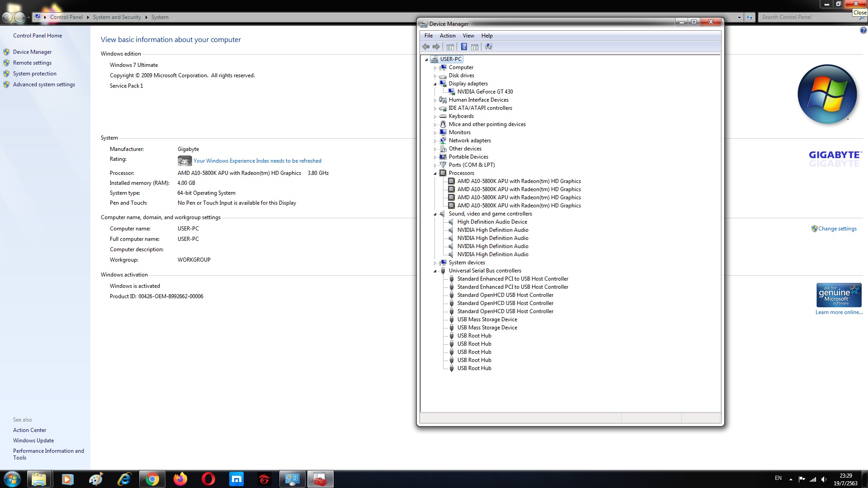Open Advanced system settings link
The image size is (868, 488).
[44, 84]
